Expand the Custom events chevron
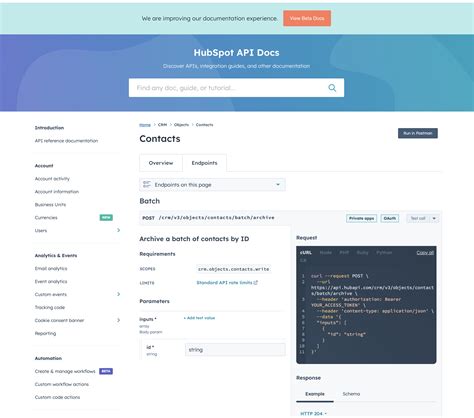Screen dimensions: 474x418 tap(118, 294)
